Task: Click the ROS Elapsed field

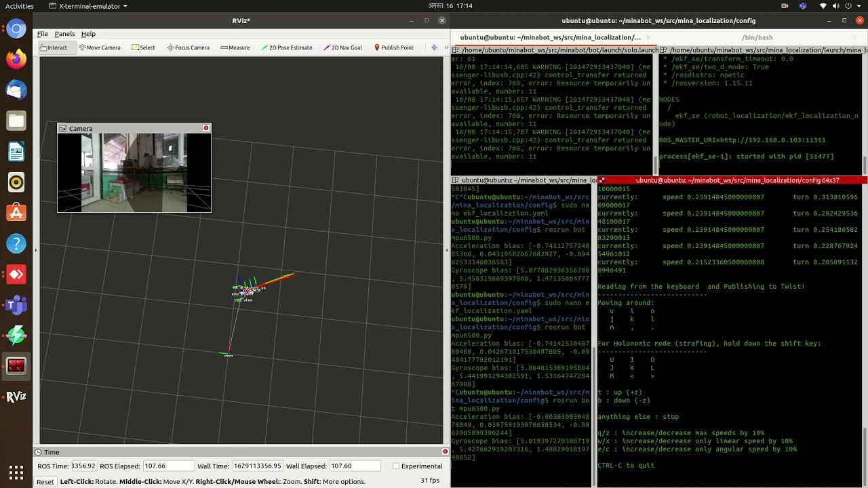Action: point(168,466)
